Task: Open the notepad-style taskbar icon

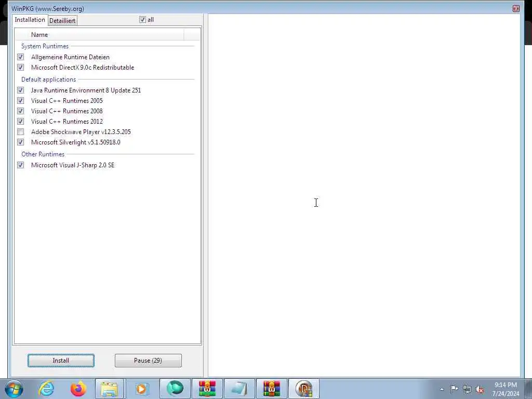Action: point(239,389)
